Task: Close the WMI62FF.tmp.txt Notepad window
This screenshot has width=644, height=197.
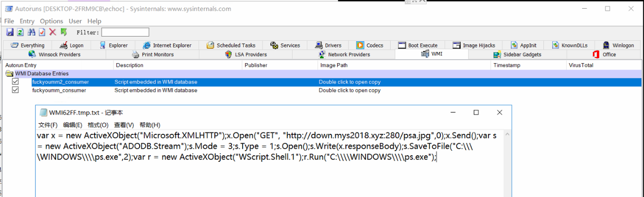Action: coord(500,112)
